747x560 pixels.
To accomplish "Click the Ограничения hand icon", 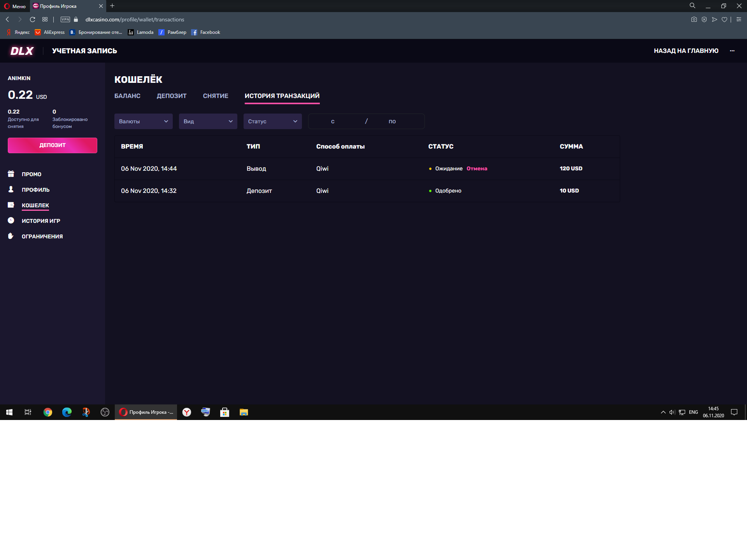I will 11,236.
